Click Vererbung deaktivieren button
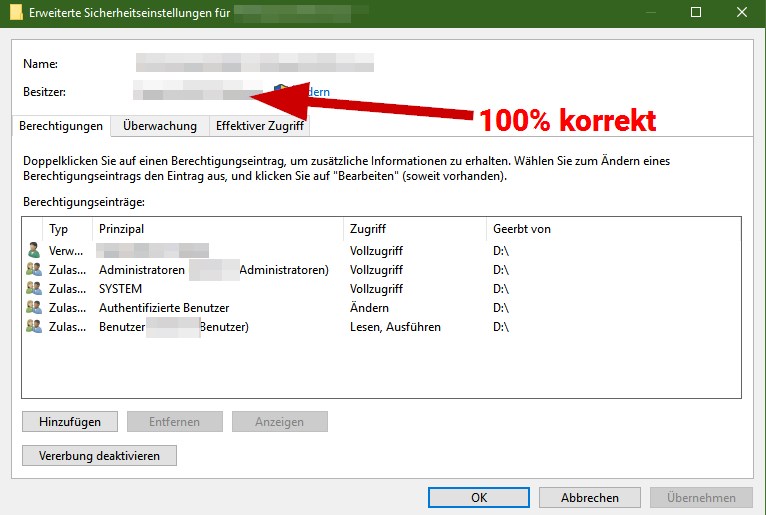The height and width of the screenshot is (515, 766). [x=99, y=456]
